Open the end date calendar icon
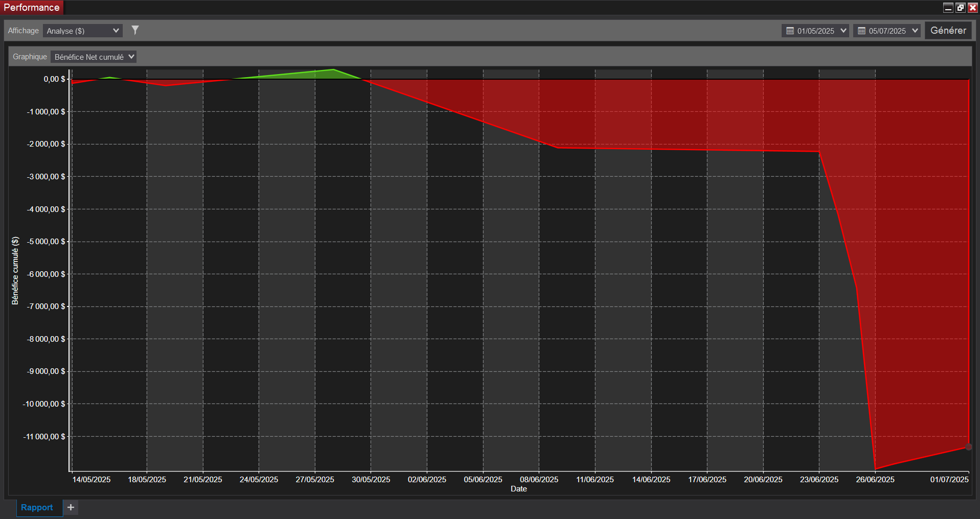This screenshot has height=519, width=980. click(x=861, y=31)
